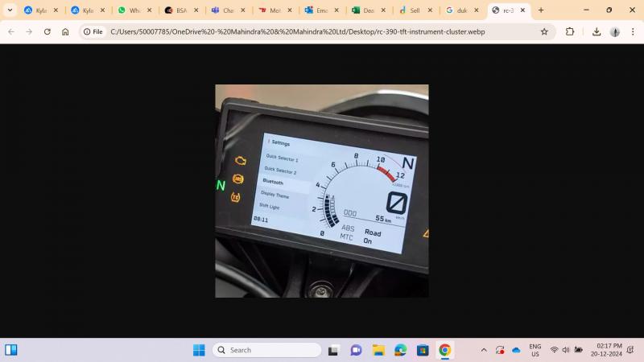This screenshot has height=362, width=644.
Task: Bookmark this page with the star icon
Action: point(544,31)
